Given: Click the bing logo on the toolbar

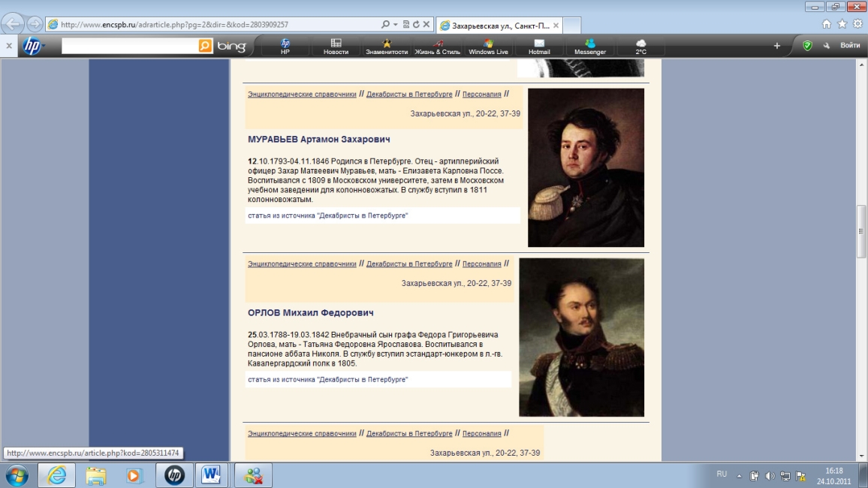Looking at the screenshot, I should [x=231, y=45].
